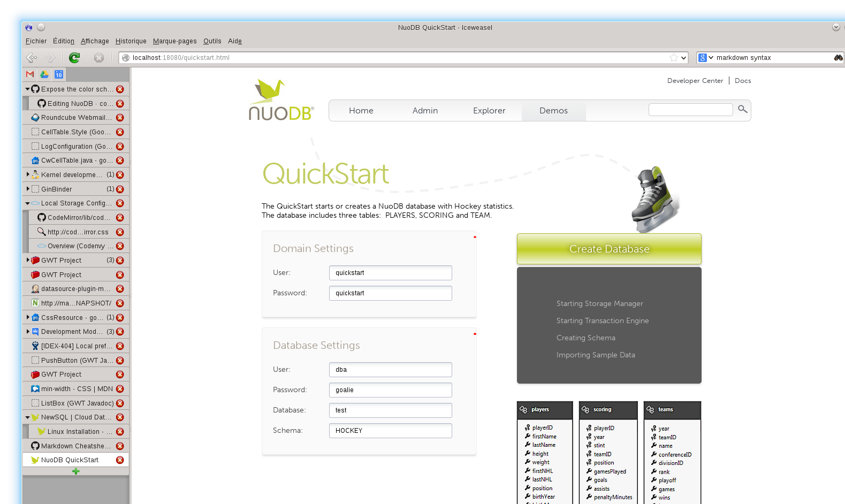Open the Google Calendar pinned tab
This screenshot has width=845, height=504.
tap(59, 74)
